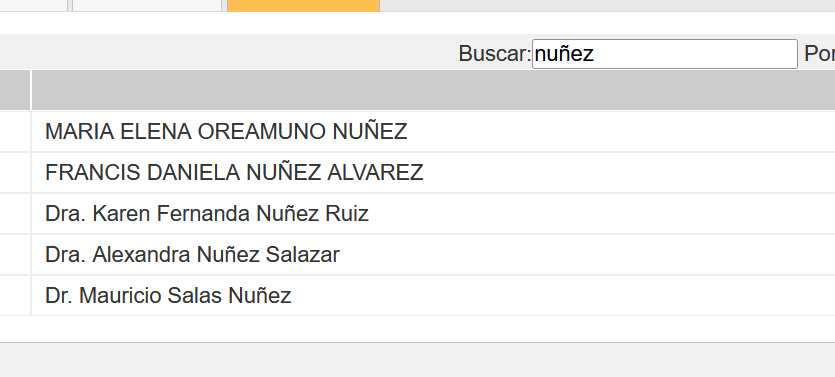Open Dra. Alexandra Nuñez Salazar entry
Viewport: 835px width, 377px height.
pyautogui.click(x=433, y=255)
